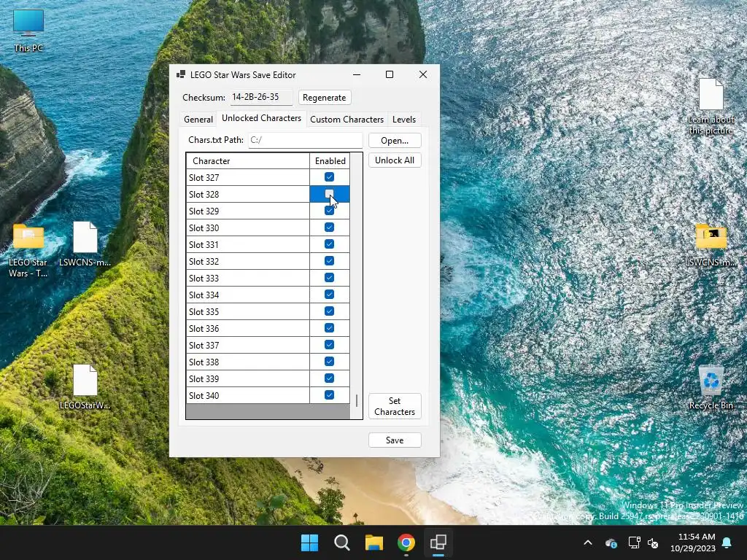Image resolution: width=747 pixels, height=560 pixels.
Task: Open the Windows Start menu
Action: click(x=309, y=542)
